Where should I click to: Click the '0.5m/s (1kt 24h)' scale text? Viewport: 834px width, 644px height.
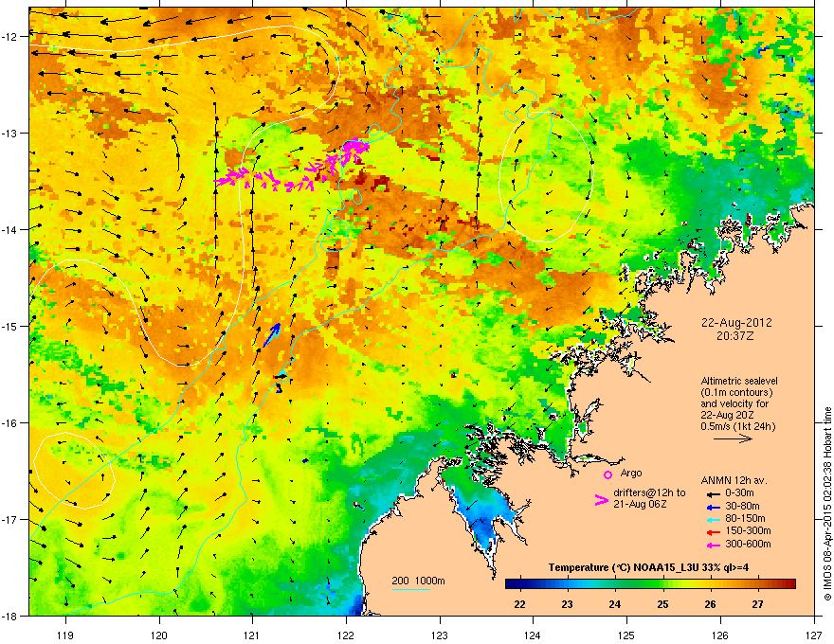pyautogui.click(x=738, y=426)
